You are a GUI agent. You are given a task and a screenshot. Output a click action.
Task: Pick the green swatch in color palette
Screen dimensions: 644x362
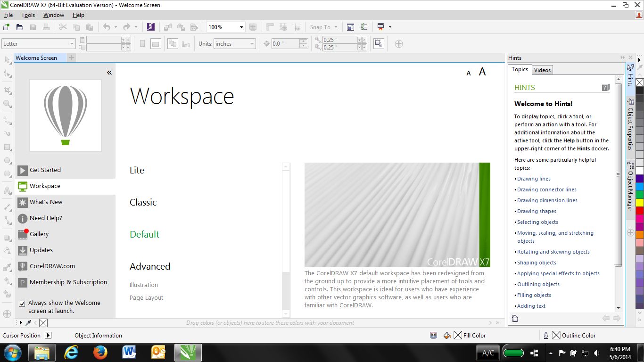point(640,195)
